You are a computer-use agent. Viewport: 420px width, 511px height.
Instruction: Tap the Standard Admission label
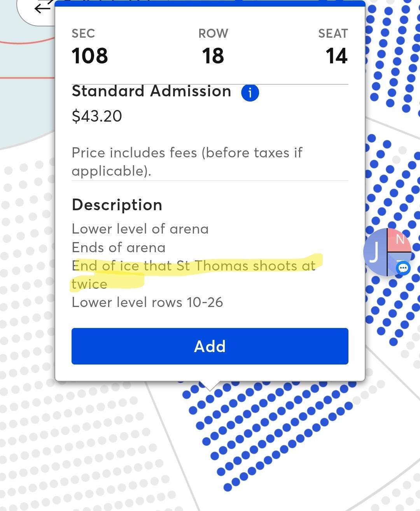[152, 91]
